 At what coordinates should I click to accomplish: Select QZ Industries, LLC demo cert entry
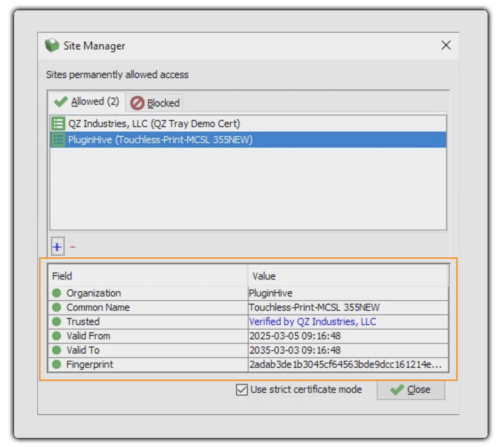coord(248,124)
